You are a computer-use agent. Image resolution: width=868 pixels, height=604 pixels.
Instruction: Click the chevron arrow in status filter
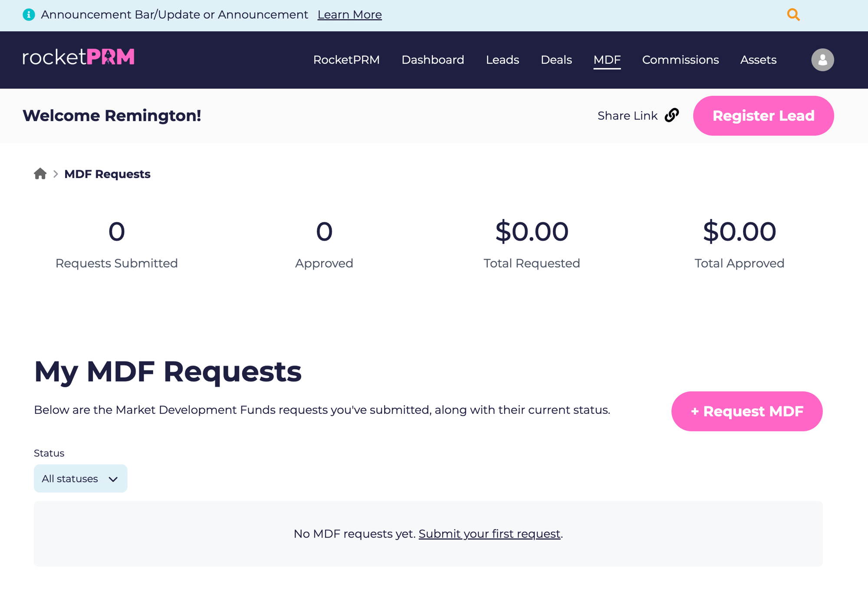click(x=113, y=479)
